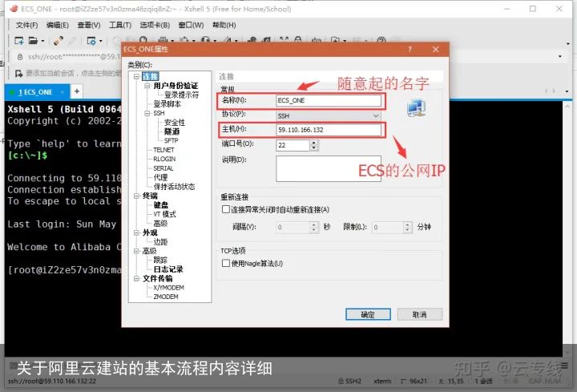Collapse the 外观 tree node
This screenshot has height=392, width=577.
pyautogui.click(x=136, y=232)
